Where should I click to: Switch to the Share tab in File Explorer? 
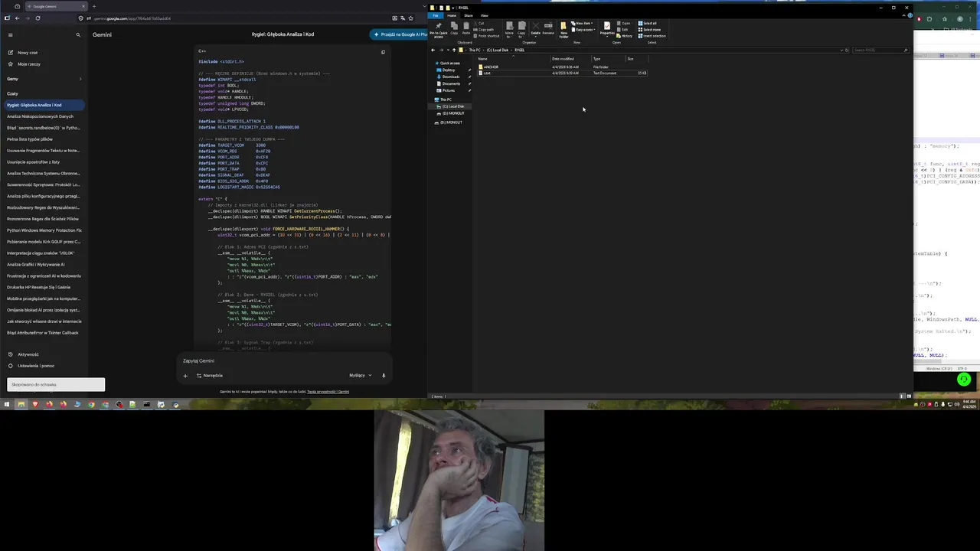pos(468,15)
